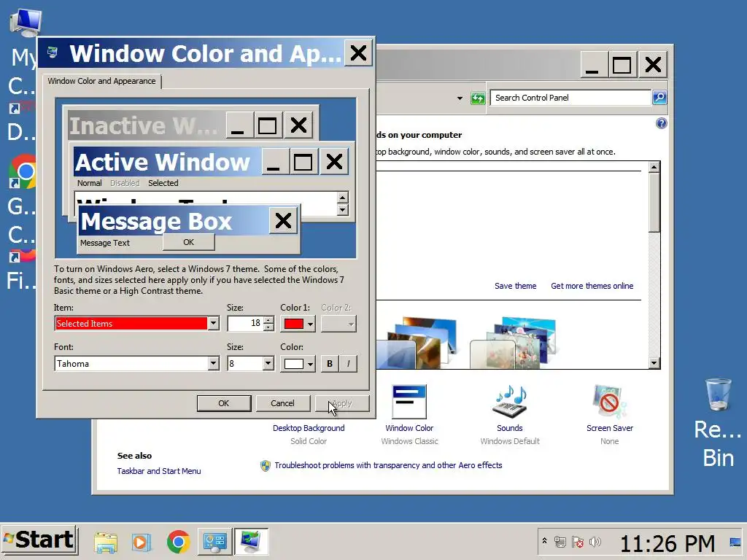The image size is (747, 560).
Task: Open Google Chrome from taskbar
Action: [x=178, y=542]
